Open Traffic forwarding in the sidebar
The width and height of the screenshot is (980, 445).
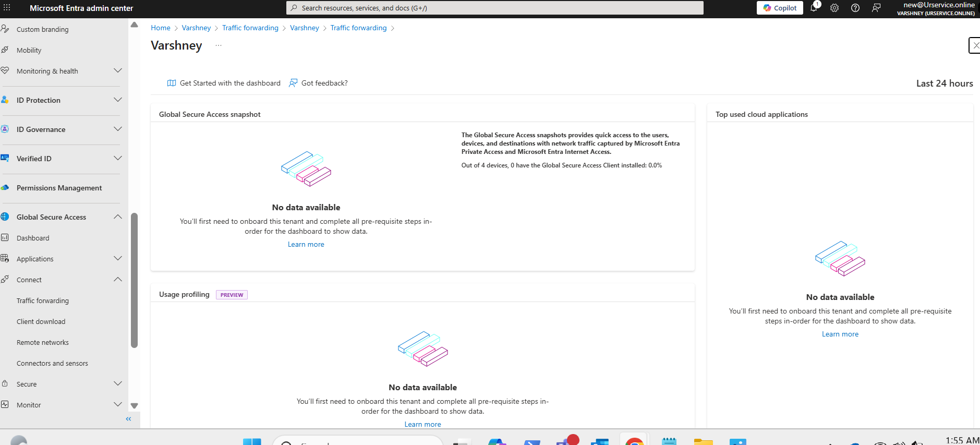[x=43, y=300]
